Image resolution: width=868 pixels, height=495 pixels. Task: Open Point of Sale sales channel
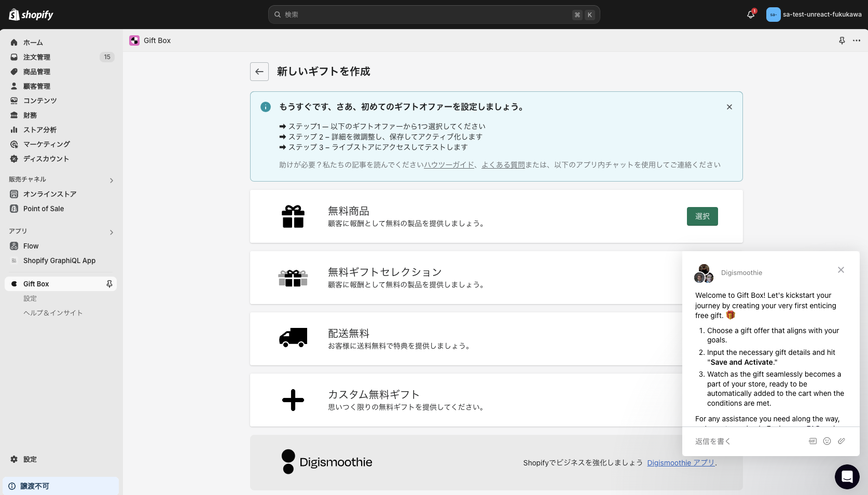pyautogui.click(x=44, y=209)
